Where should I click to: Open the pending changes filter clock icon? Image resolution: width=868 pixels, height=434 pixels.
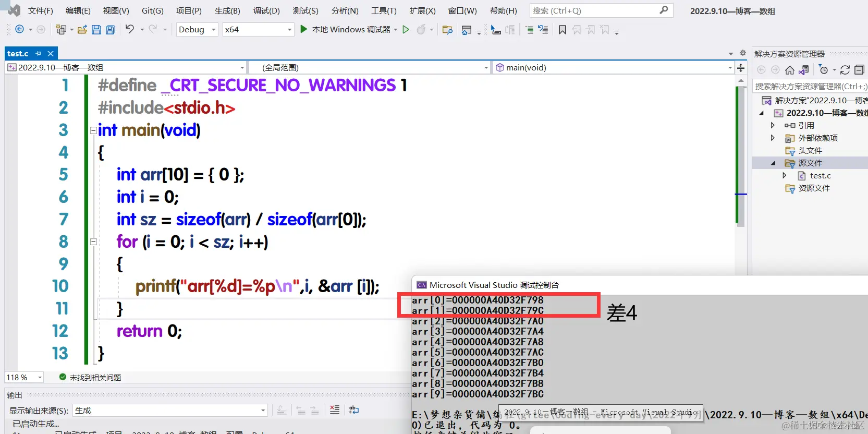(x=823, y=70)
